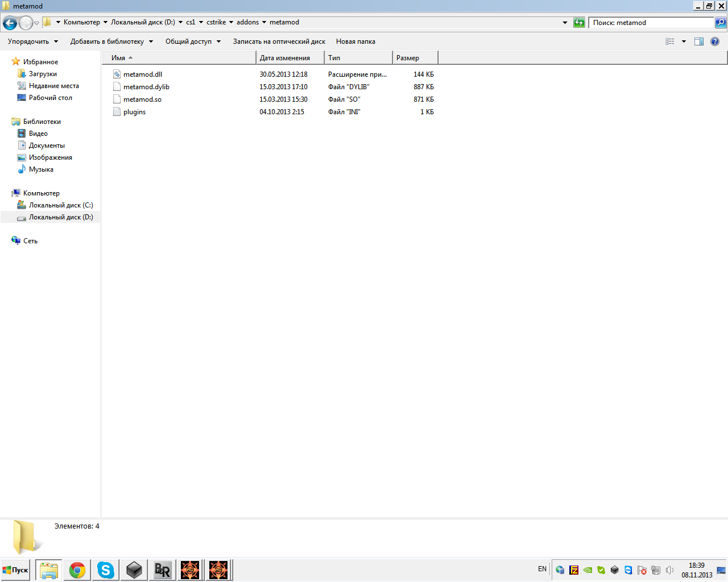
Task: Open the Документы library
Action: point(47,145)
